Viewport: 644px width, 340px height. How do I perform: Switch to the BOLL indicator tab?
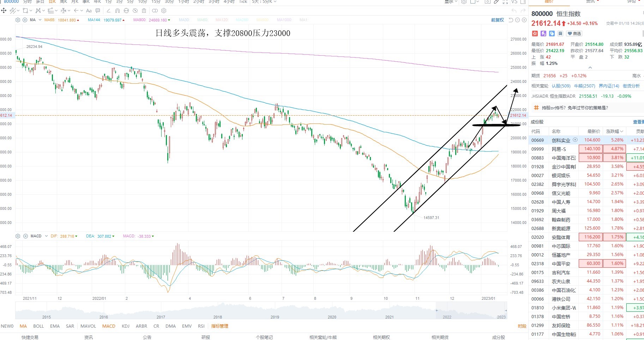tap(38, 326)
